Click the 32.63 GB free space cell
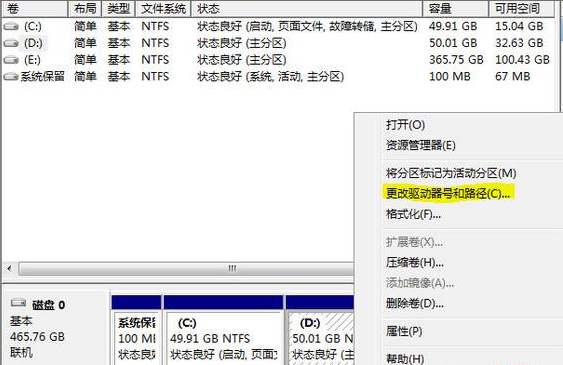Screen dimensions: 563x365 click(x=519, y=43)
